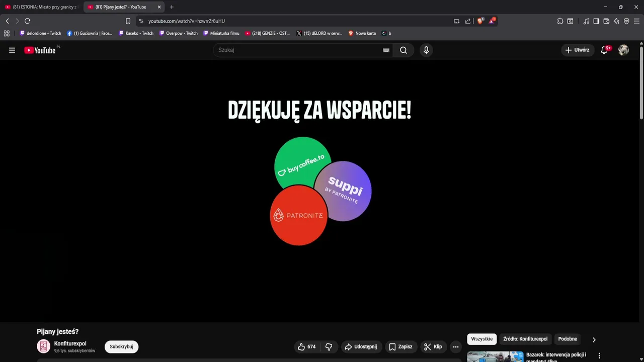644x362 pixels.
Task: Open the apps grid in bookmarks bar
Action: point(7,33)
